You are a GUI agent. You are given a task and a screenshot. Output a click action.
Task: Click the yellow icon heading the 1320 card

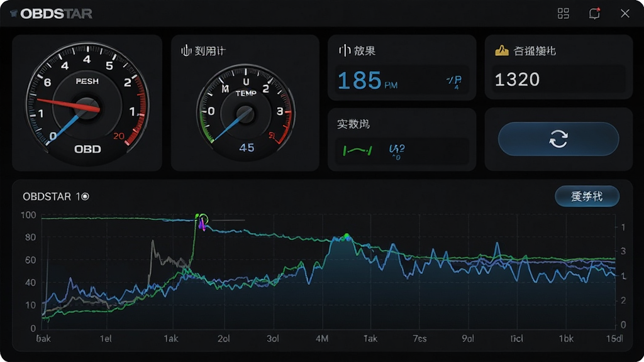(501, 50)
